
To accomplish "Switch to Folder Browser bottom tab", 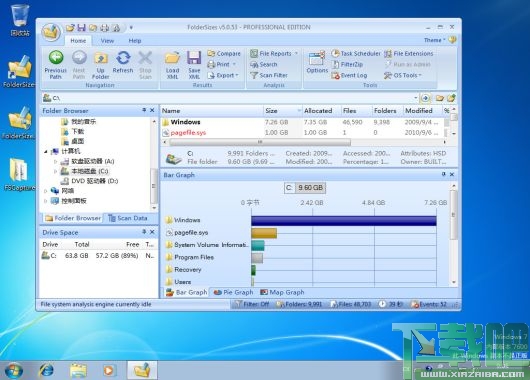I will tap(73, 218).
